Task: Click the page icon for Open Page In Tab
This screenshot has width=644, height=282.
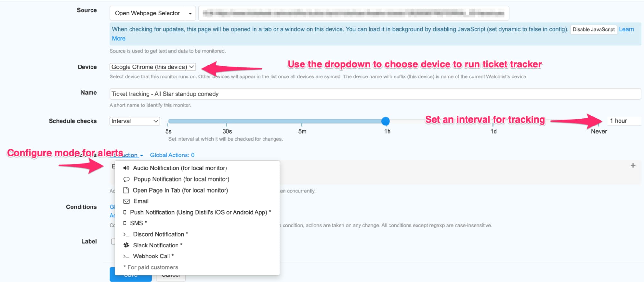Action: pos(126,190)
